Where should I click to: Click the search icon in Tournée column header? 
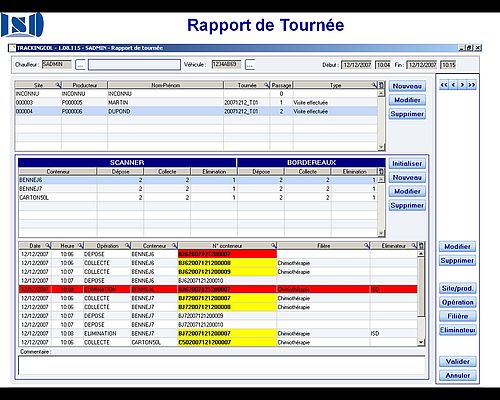266,85
